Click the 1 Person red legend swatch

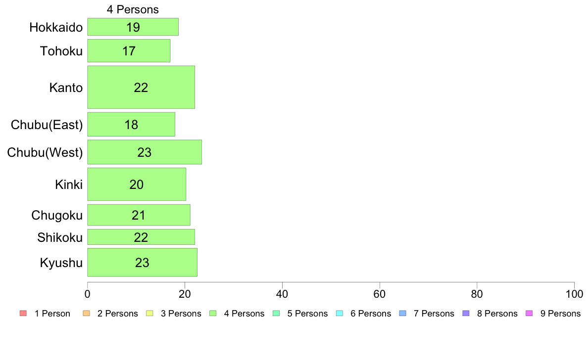pyautogui.click(x=23, y=314)
